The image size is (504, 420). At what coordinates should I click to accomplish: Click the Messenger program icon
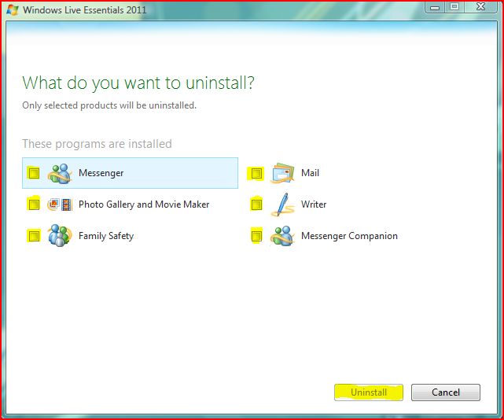[60, 174]
